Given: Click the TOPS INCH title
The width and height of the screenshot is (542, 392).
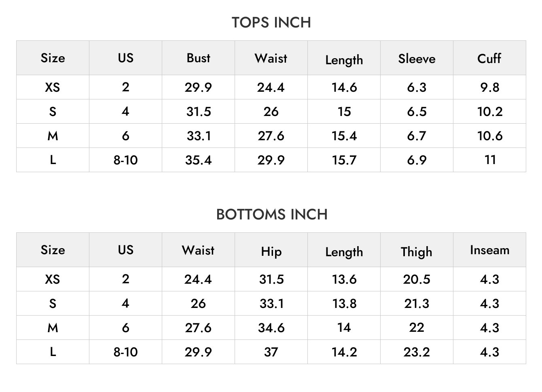Looking at the screenshot, I should point(271,23).
